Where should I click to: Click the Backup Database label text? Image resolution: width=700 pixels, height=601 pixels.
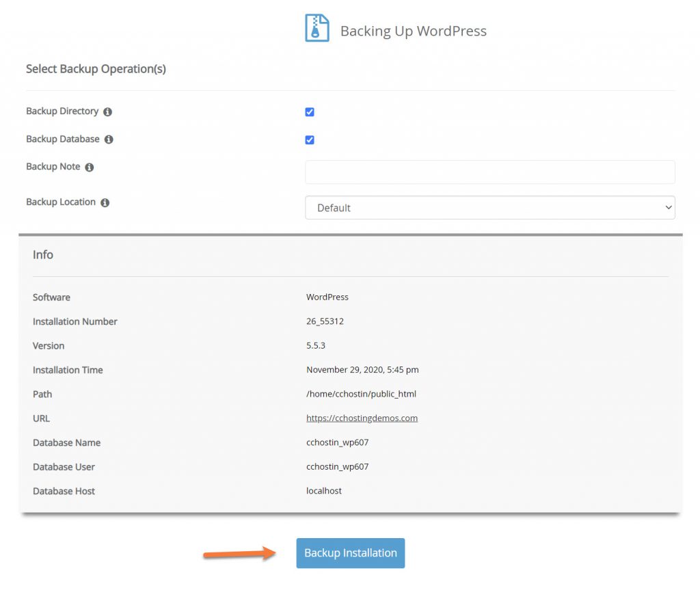point(63,139)
